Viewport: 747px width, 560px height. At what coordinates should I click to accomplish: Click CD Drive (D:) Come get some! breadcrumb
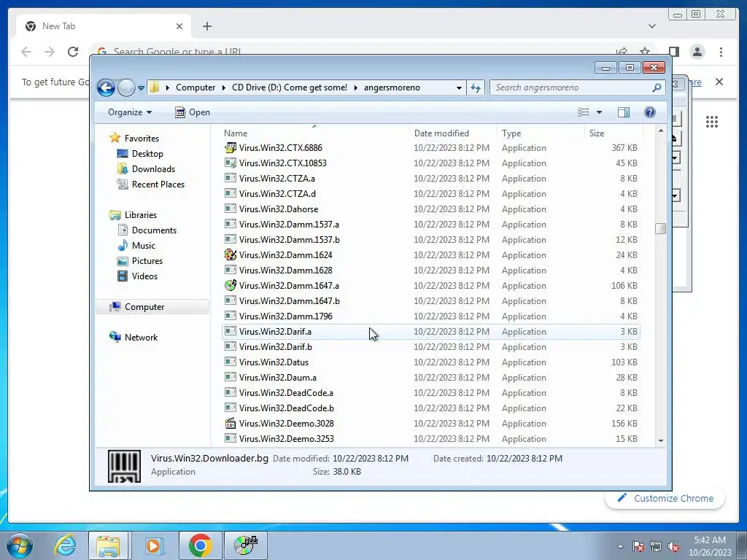point(289,87)
